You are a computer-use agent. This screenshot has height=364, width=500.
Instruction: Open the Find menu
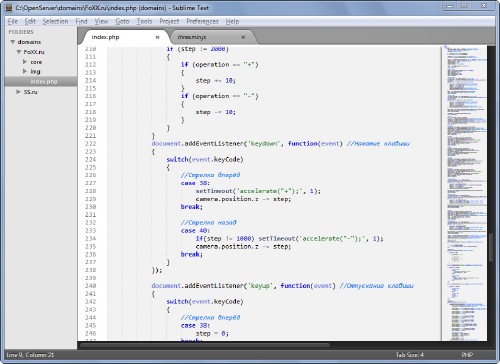pyautogui.click(x=81, y=21)
